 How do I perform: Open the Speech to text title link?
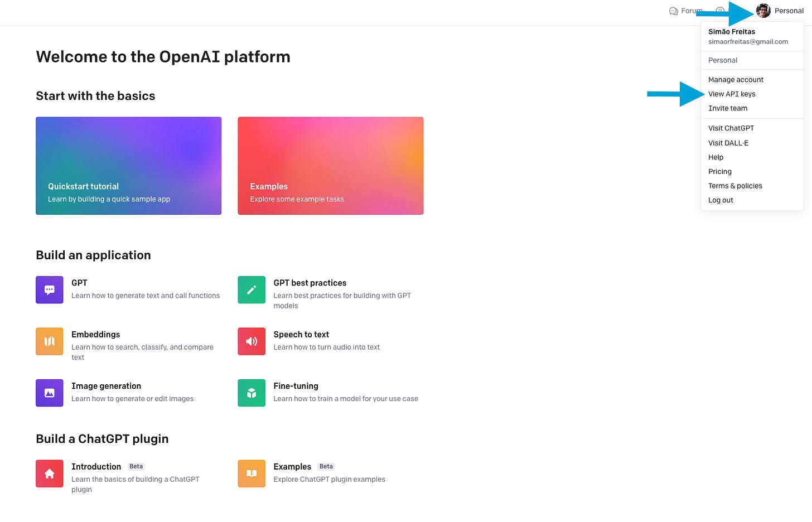(x=301, y=335)
